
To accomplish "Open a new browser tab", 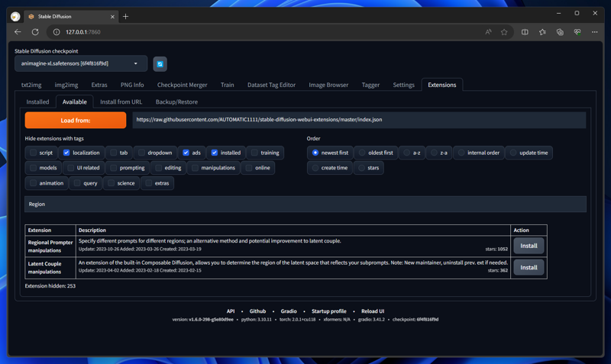I will click(125, 16).
